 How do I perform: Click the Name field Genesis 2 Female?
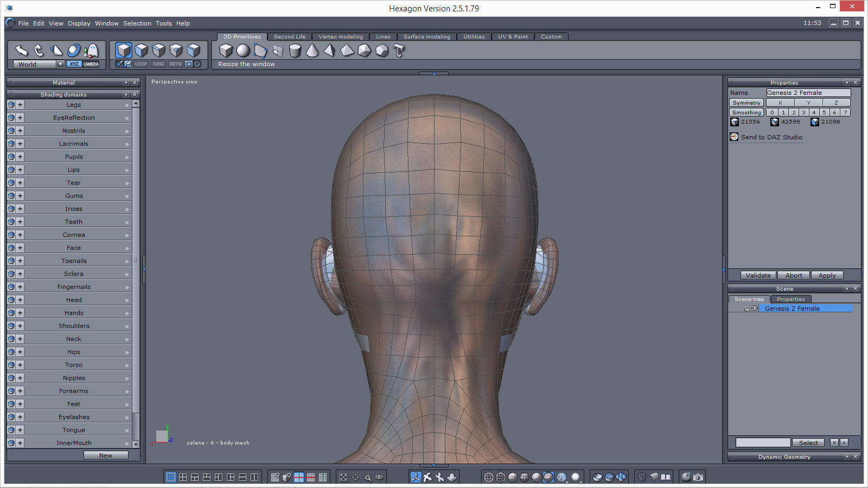point(808,93)
